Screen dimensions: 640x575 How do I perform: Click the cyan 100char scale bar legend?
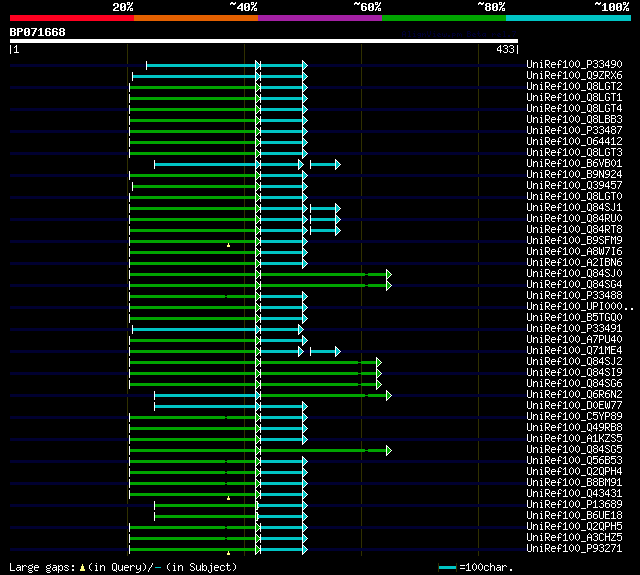pos(447,567)
